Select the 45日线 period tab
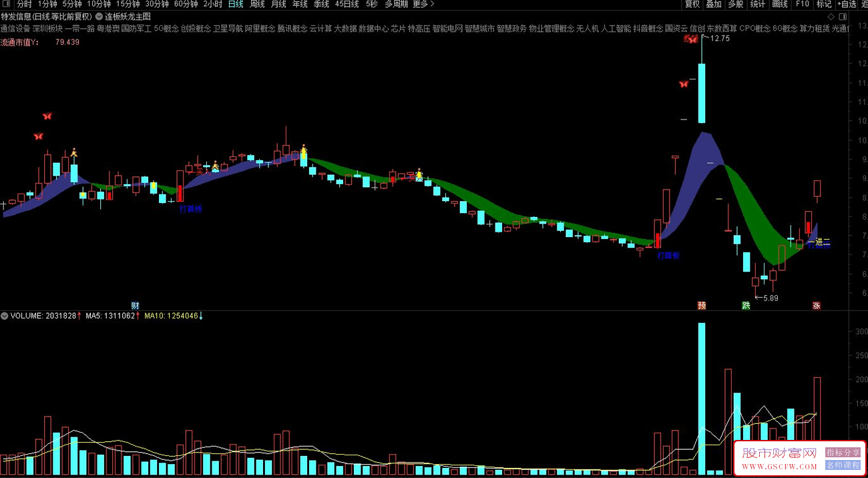This screenshot has height=478, width=868. (347, 4)
